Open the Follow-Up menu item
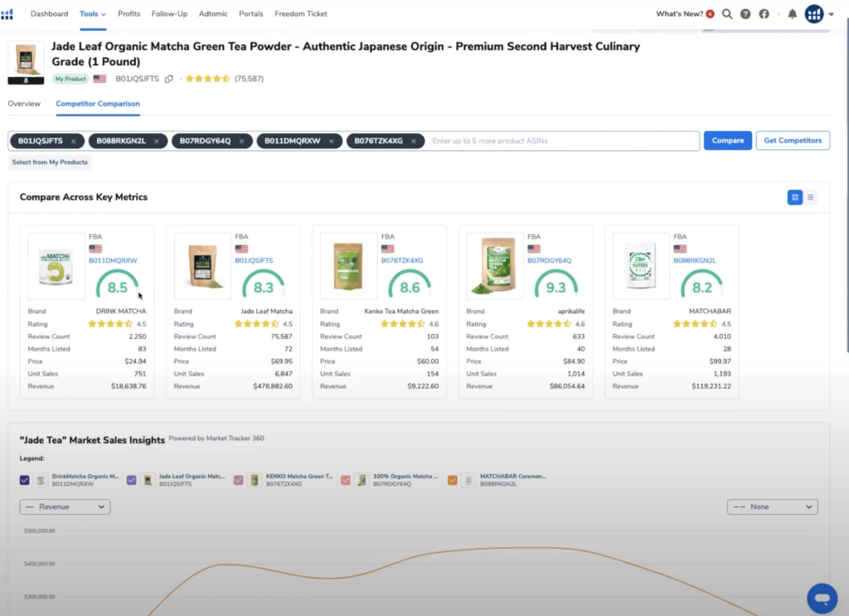This screenshot has height=616, width=849. [x=169, y=13]
